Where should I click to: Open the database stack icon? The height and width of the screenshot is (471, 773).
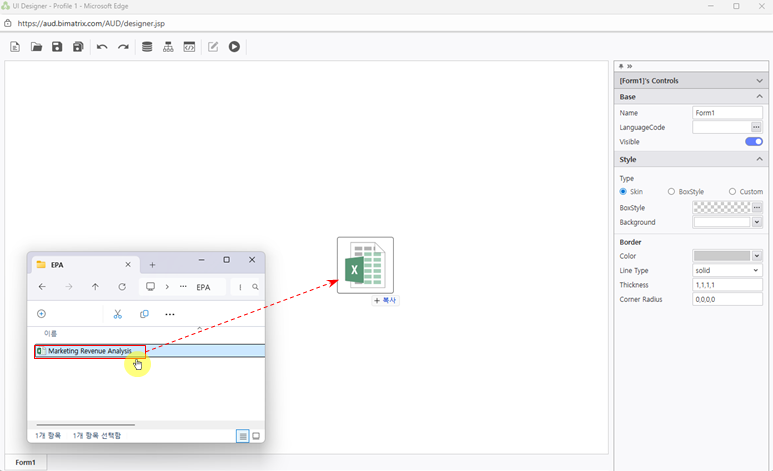tap(147, 47)
